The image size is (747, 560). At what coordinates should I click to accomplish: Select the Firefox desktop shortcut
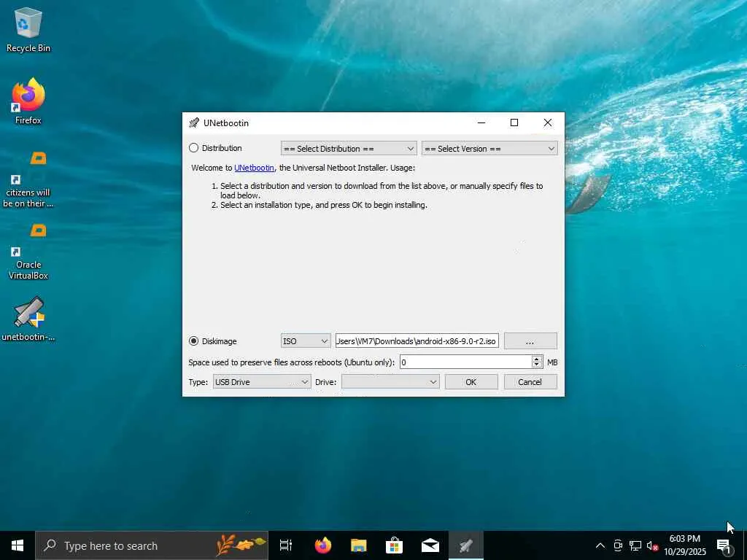[x=28, y=101]
